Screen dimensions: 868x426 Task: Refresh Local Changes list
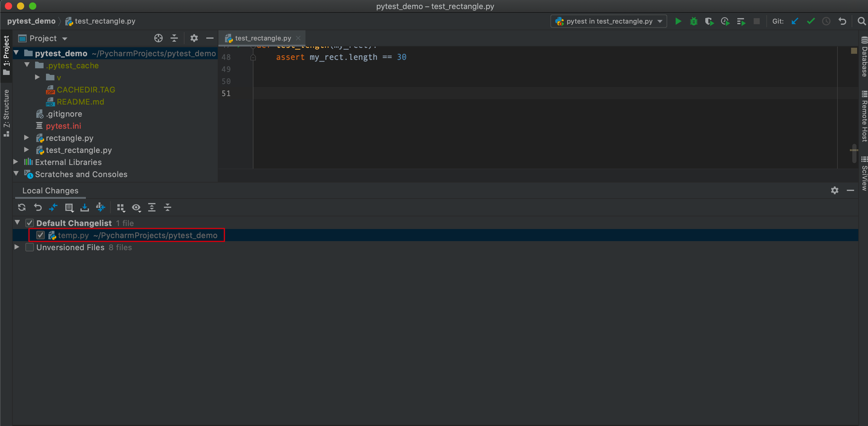[x=22, y=207]
